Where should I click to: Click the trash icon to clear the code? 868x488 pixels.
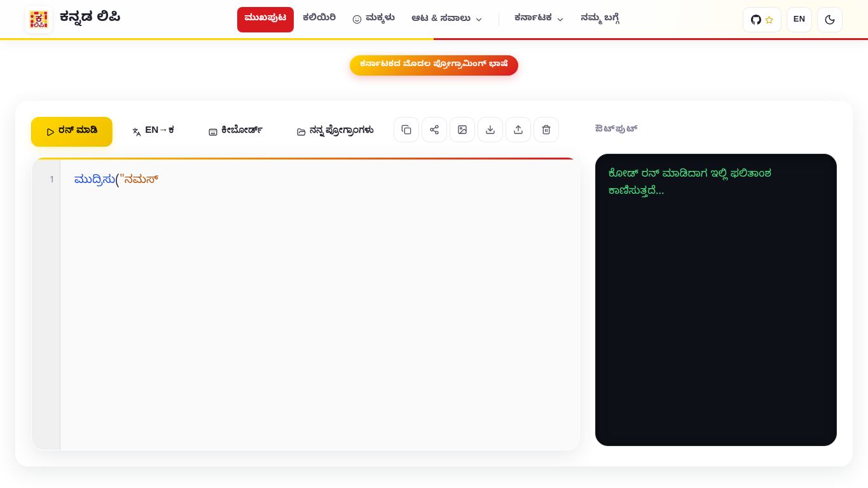(x=546, y=130)
